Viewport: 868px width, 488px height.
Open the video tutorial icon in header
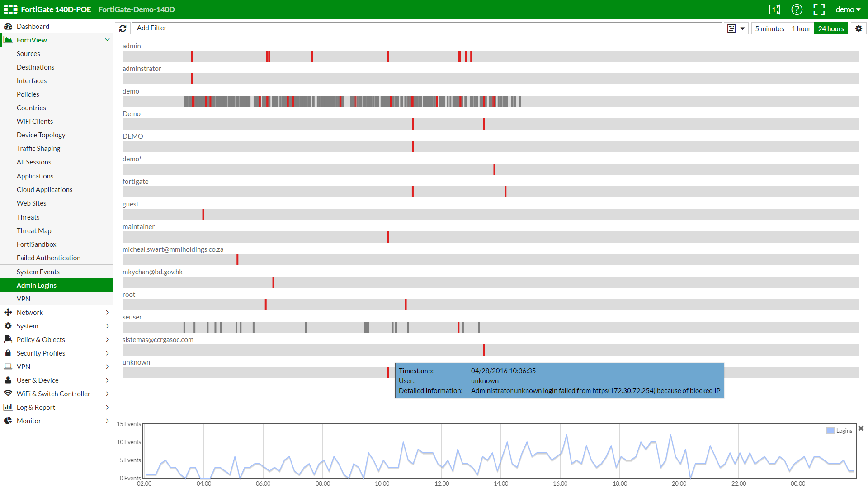774,9
